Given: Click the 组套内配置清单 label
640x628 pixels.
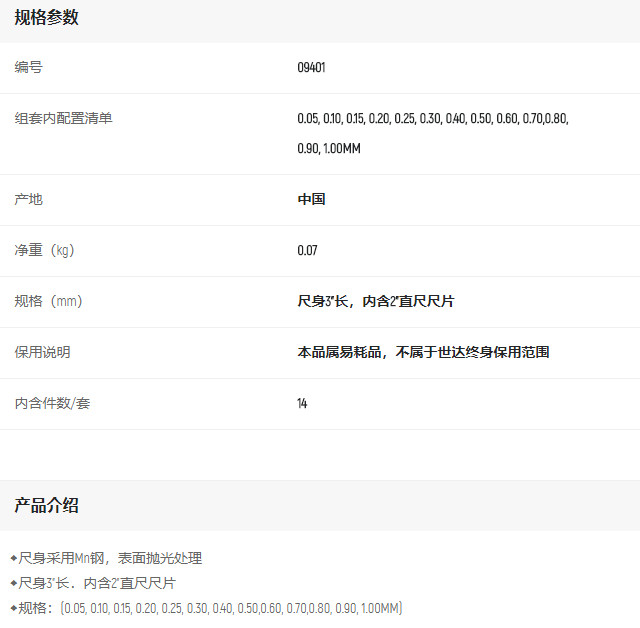Looking at the screenshot, I should (x=63, y=119).
